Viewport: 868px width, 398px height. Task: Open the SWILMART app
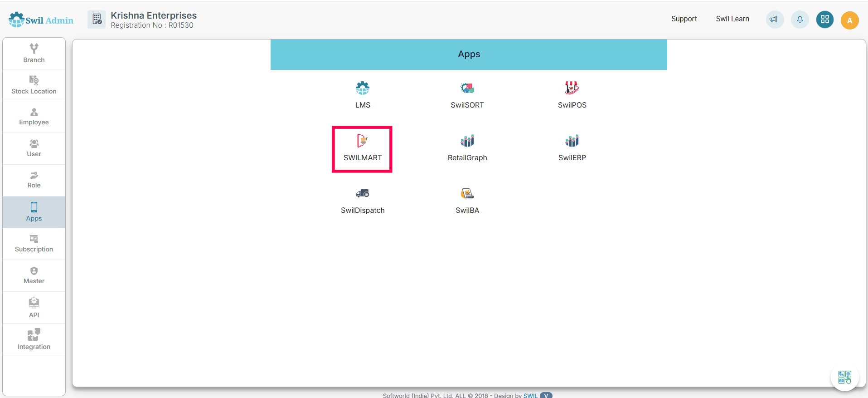point(363,149)
